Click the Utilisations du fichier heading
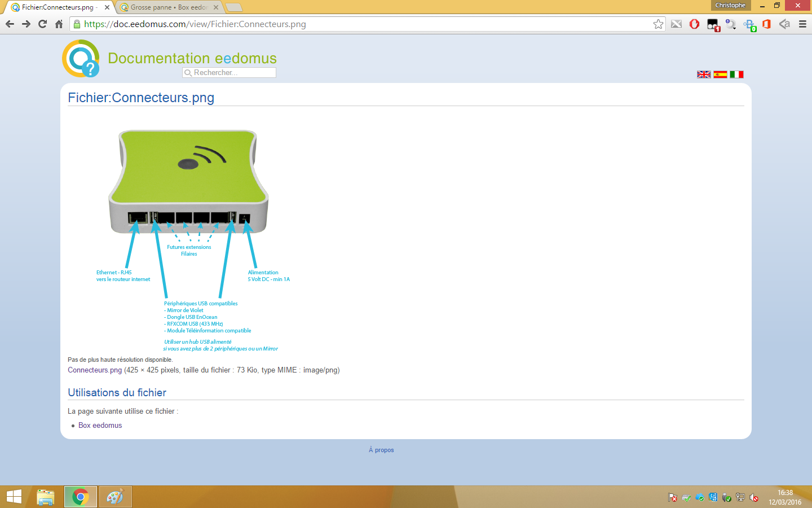 coord(117,393)
